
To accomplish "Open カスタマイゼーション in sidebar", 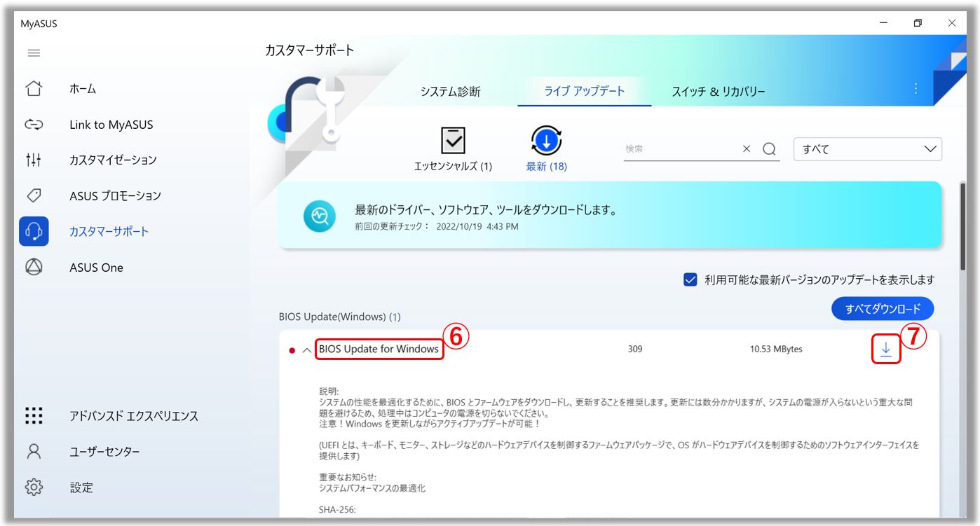I will pyautogui.click(x=113, y=160).
